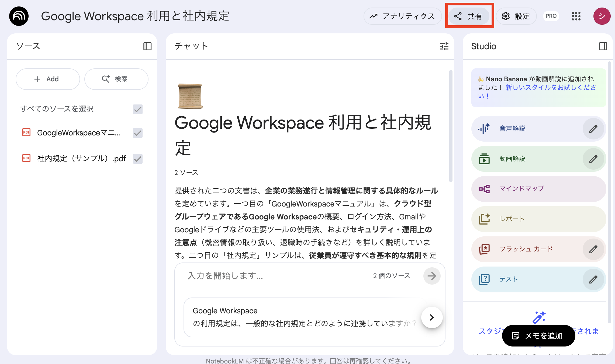The image size is (615, 364).
Task: Edit 音声解説 using its pencil icon
Action: tap(593, 129)
